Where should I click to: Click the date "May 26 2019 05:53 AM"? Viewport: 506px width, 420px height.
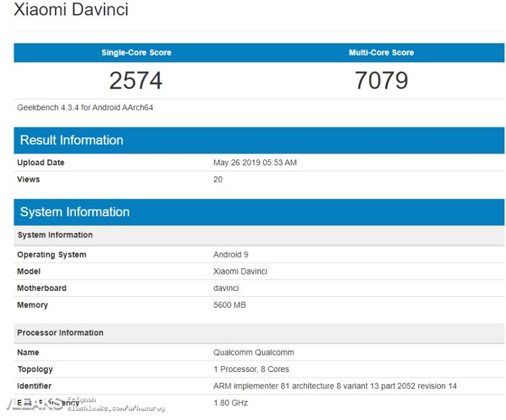coord(255,163)
